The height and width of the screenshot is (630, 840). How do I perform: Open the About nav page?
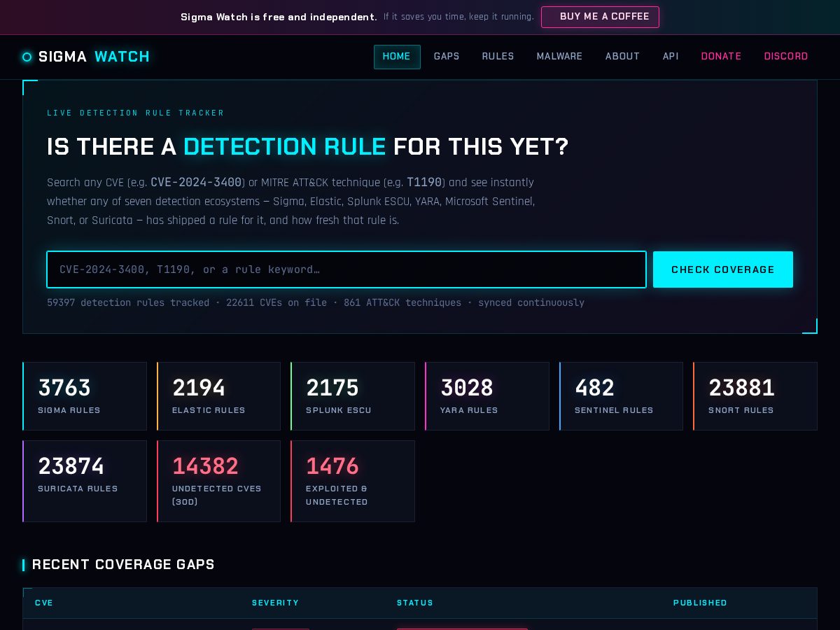pyautogui.click(x=622, y=57)
